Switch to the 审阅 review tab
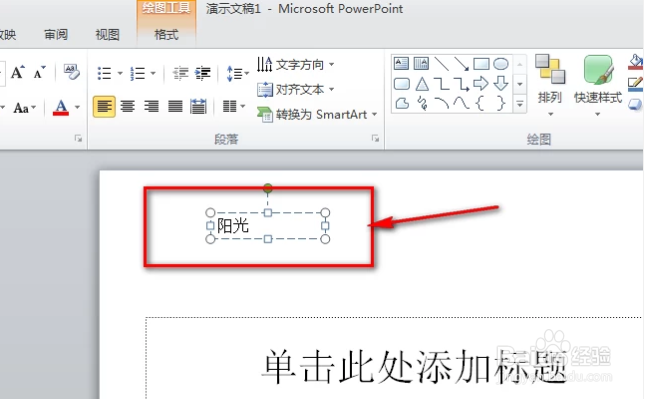Image resolution: width=647 pixels, height=399 pixels. (56, 35)
